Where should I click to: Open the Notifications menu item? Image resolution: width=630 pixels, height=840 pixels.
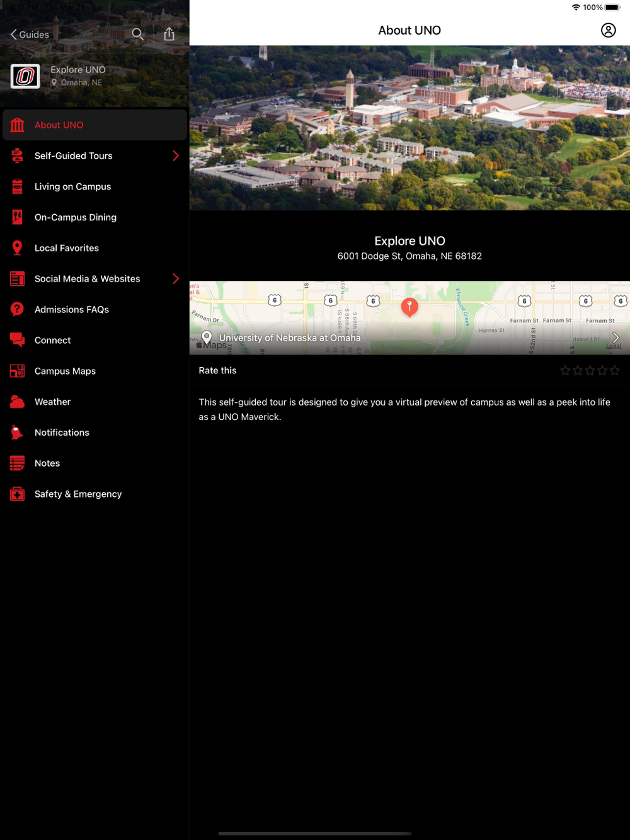coord(94,433)
